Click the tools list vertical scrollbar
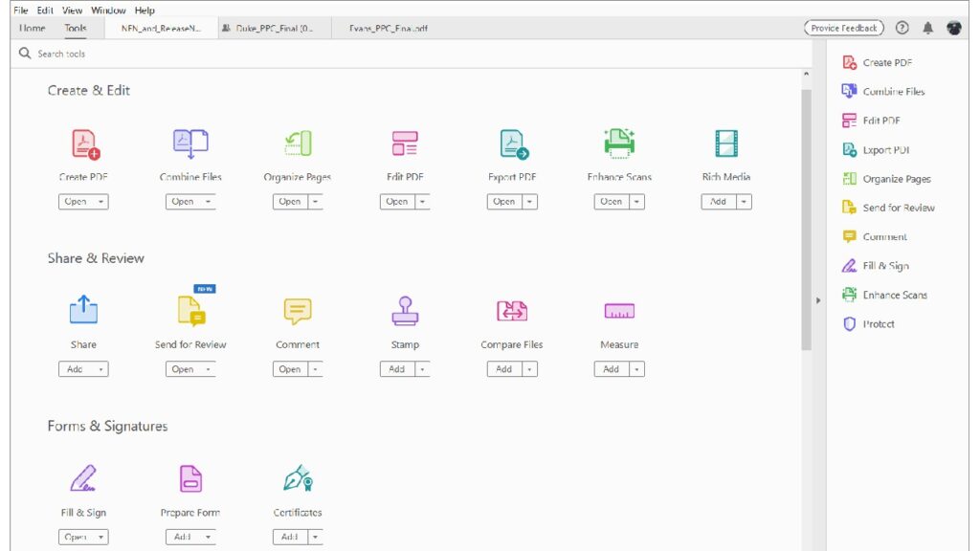Image resolution: width=980 pixels, height=551 pixels. pos(806,219)
